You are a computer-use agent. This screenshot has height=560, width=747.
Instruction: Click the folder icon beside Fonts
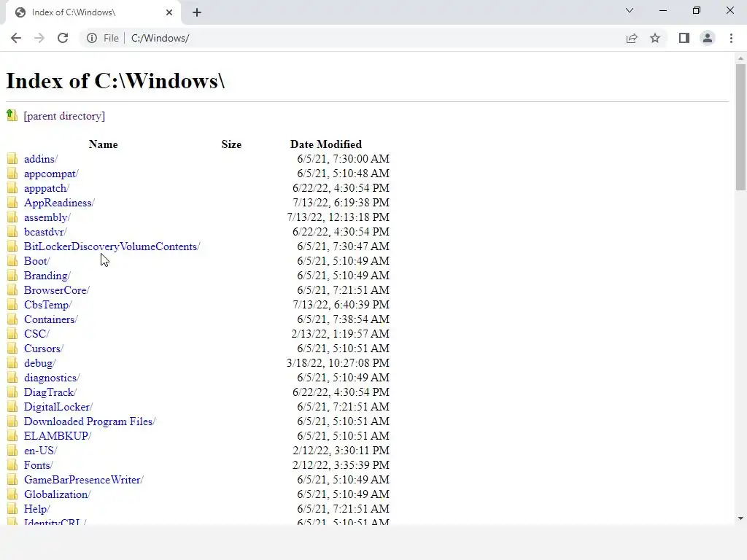[x=12, y=464]
